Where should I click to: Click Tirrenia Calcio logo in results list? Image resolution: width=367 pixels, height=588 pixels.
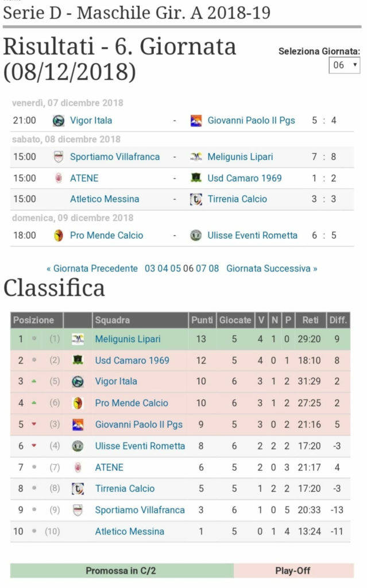(x=196, y=199)
